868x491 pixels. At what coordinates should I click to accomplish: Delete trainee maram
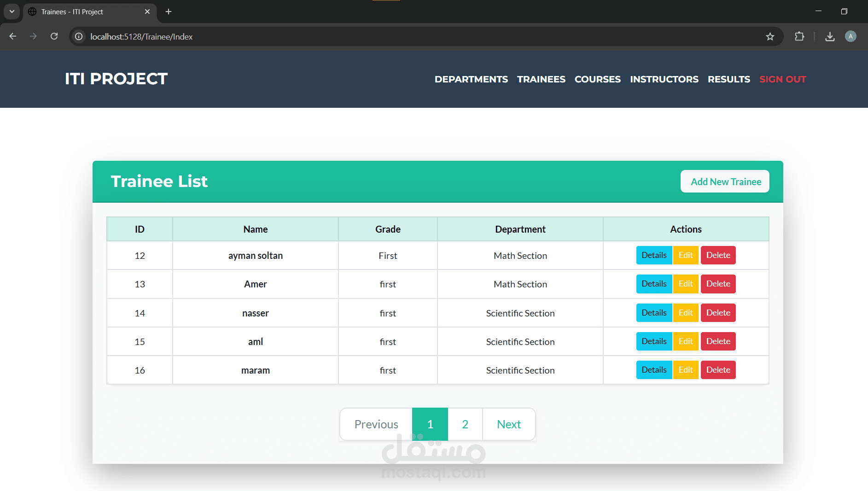[x=718, y=370]
